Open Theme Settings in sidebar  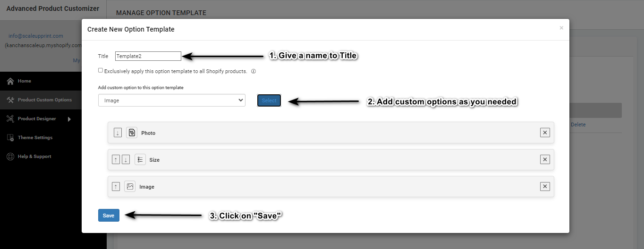coord(35,138)
